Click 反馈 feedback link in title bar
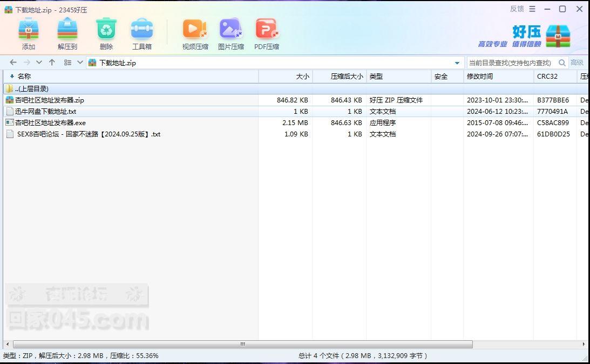 tap(517, 9)
